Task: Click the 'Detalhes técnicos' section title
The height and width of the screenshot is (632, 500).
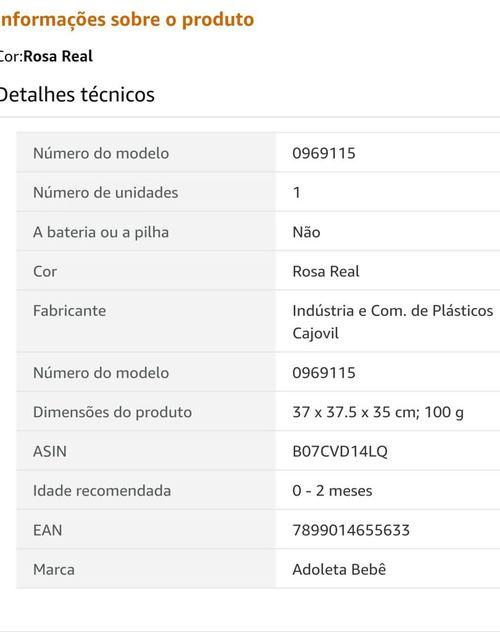Action: pos(77,95)
